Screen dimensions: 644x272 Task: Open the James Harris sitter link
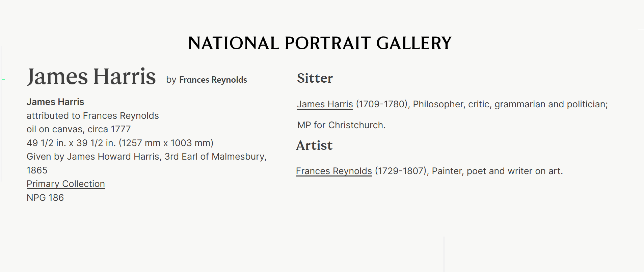pyautogui.click(x=325, y=104)
